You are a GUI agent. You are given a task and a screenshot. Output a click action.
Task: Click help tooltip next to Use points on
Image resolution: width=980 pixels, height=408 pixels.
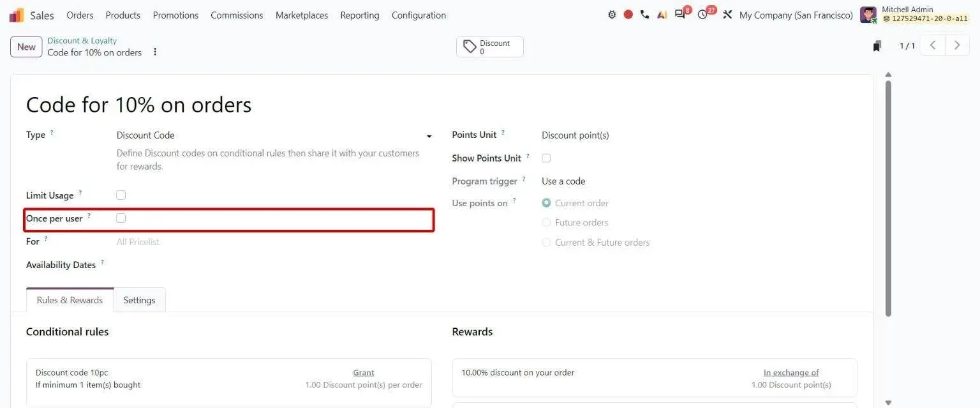[514, 201]
